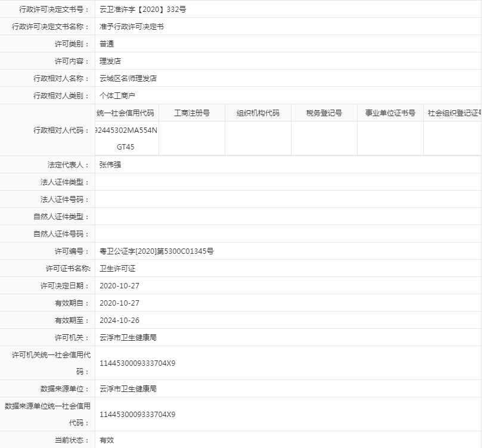Select legal representative name 张伟强
Screen dimensions: 484x448
click(110, 165)
